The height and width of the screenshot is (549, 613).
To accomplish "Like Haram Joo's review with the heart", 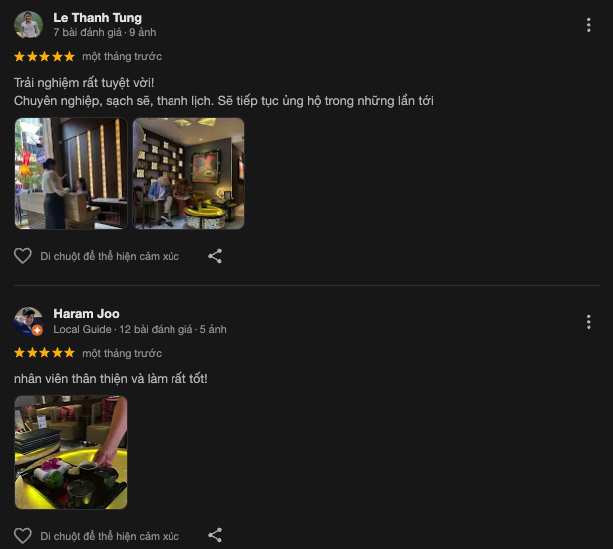I will coord(23,536).
